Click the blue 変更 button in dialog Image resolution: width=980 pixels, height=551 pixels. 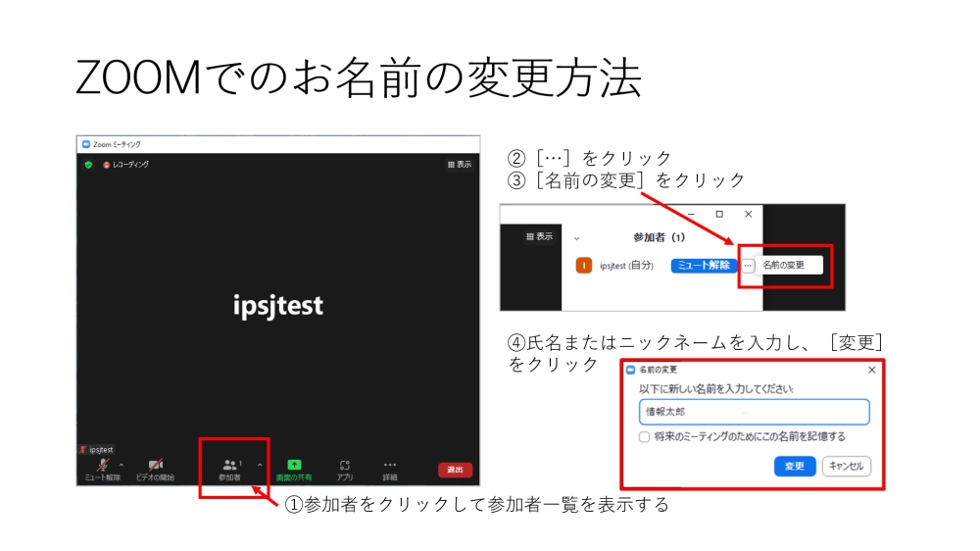click(x=794, y=467)
